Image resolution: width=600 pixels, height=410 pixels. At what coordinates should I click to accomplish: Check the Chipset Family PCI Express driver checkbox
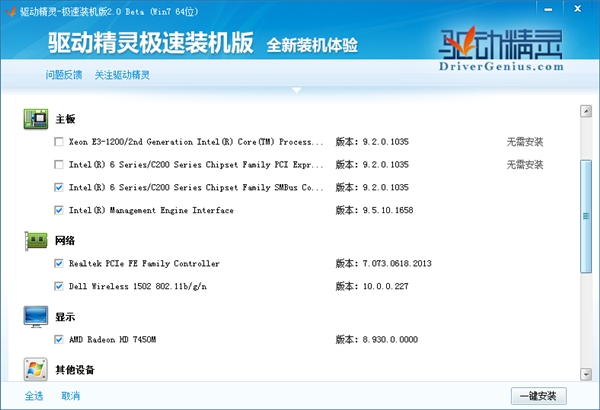[59, 165]
